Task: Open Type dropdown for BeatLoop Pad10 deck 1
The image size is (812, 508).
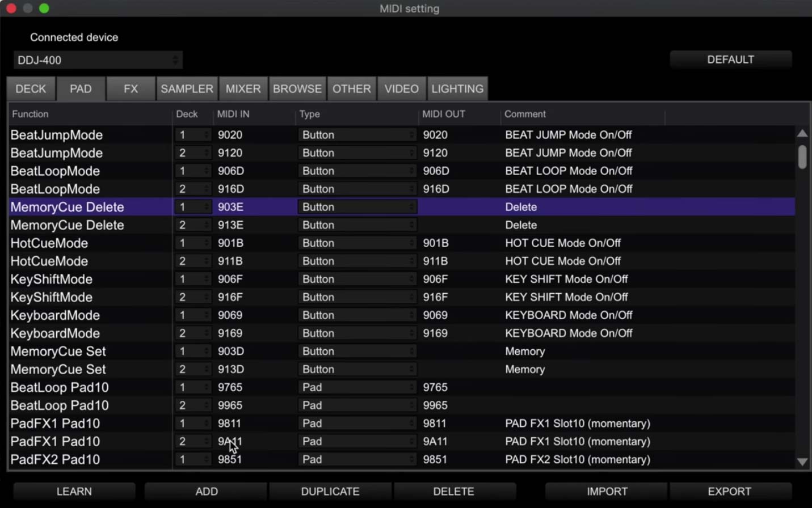Action: (357, 387)
